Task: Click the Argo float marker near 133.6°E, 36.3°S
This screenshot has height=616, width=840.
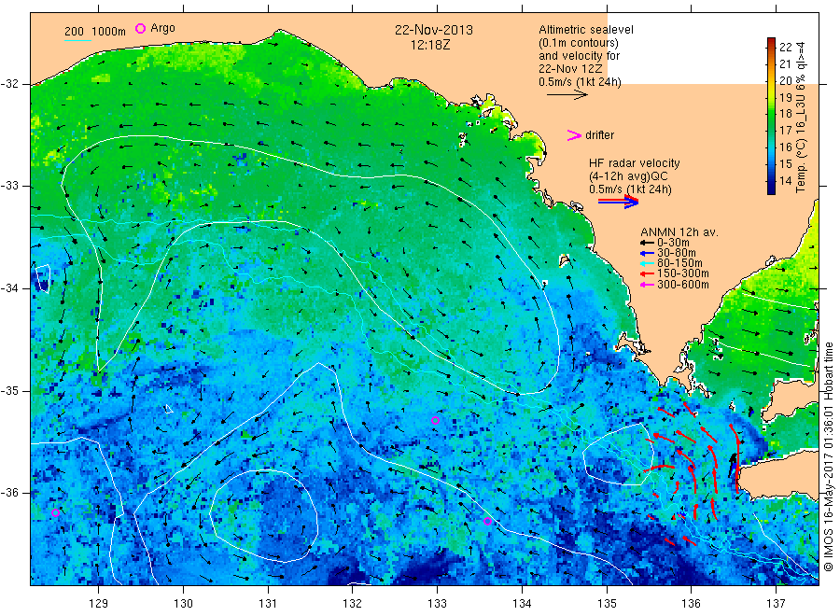Action: (487, 521)
